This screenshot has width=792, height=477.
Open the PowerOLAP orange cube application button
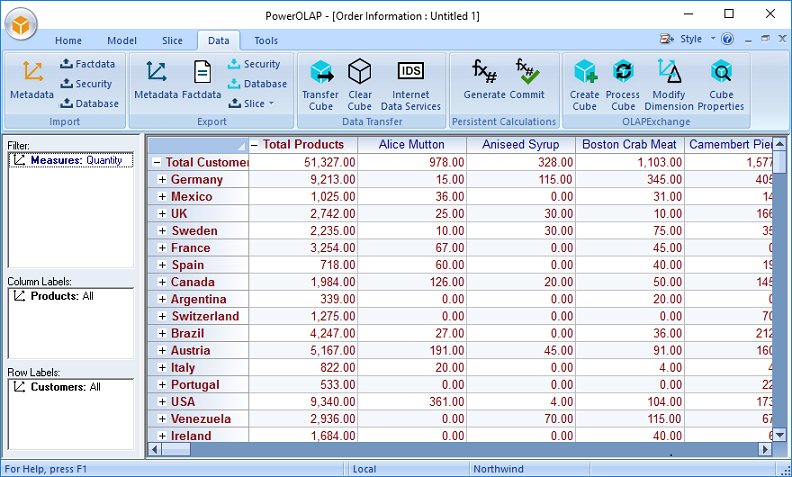pyautogui.click(x=21, y=24)
